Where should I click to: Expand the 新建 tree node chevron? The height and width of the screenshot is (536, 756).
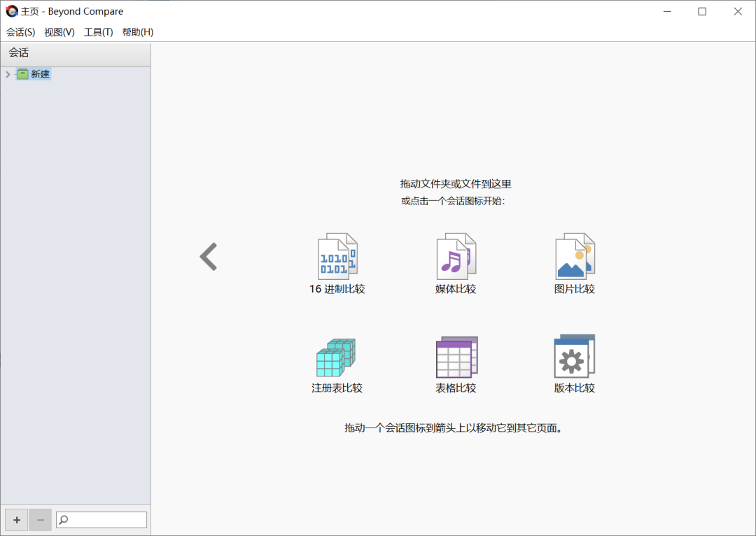point(8,74)
